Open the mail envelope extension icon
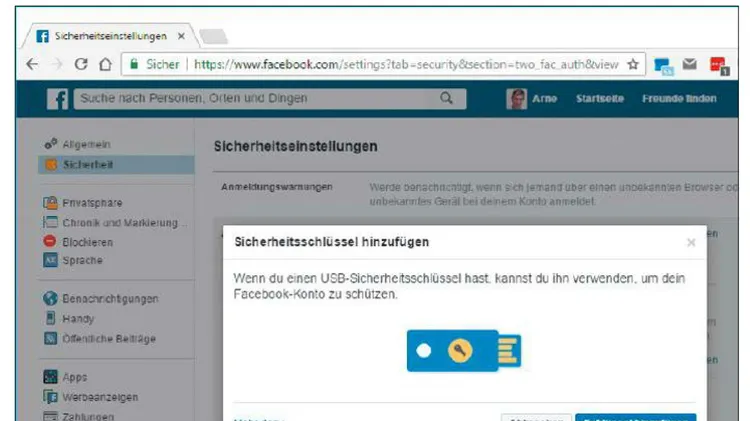 tap(689, 64)
